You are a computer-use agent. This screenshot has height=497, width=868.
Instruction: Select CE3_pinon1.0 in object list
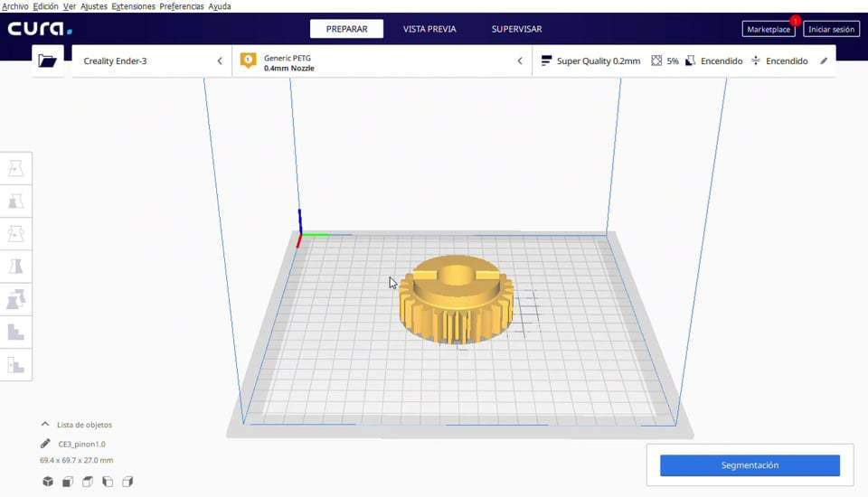coord(81,444)
